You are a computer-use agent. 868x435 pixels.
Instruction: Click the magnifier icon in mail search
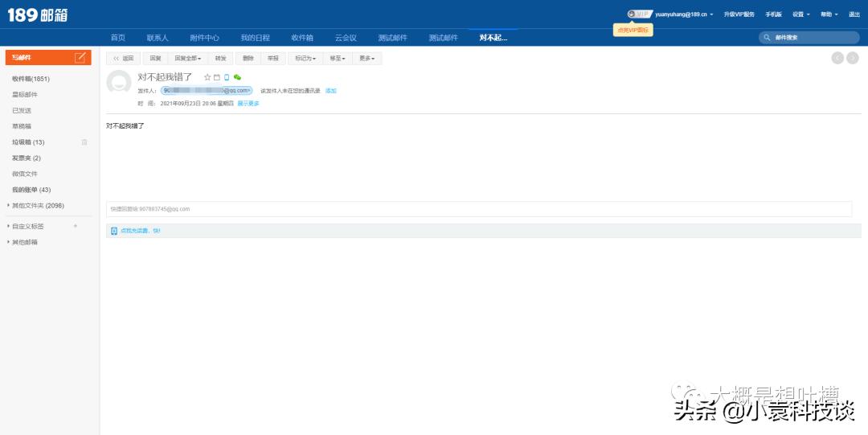[x=768, y=38]
